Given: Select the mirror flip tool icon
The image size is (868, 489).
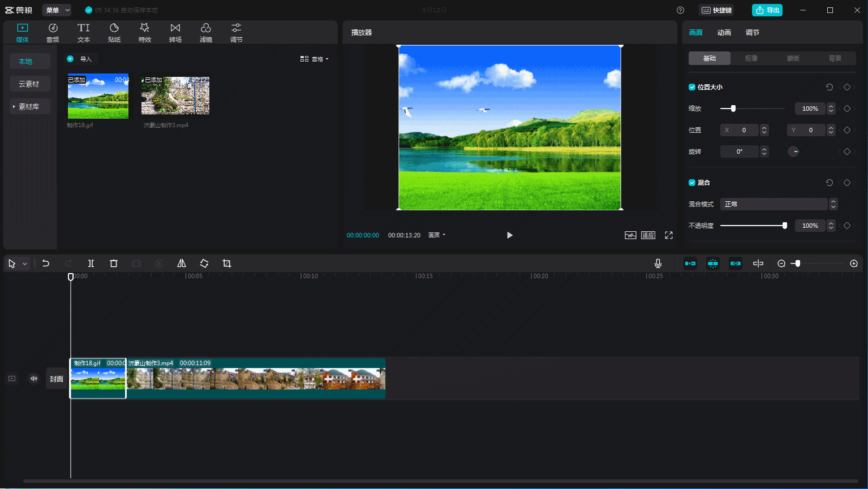Looking at the screenshot, I should [x=182, y=263].
